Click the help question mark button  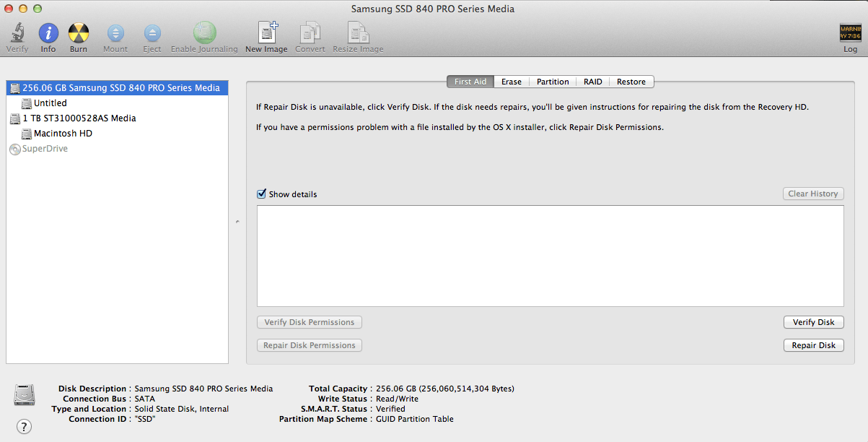[x=24, y=426]
